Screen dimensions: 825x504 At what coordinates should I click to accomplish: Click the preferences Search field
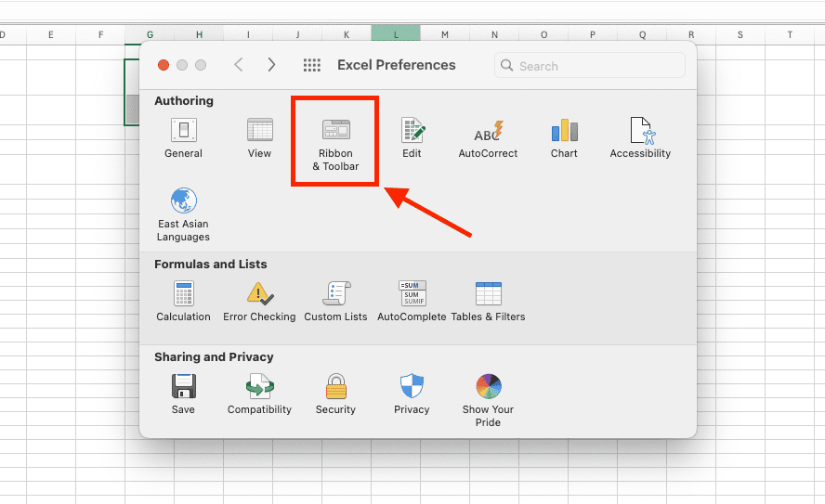tap(590, 65)
